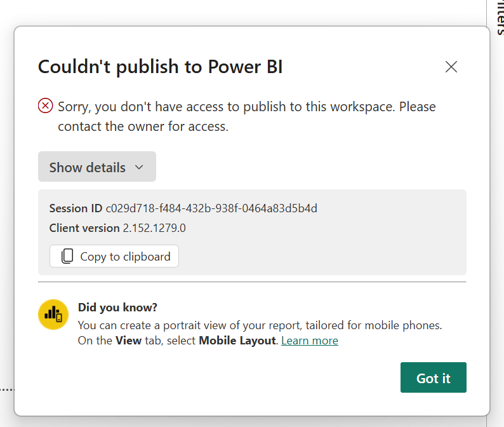The image size is (504, 427).
Task: Dismiss the dialog with Got it
Action: click(x=434, y=377)
